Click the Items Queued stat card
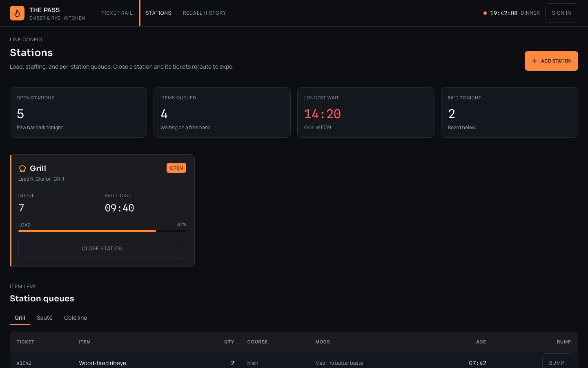Image resolution: width=588 pixels, height=368 pixels. pos(222,112)
